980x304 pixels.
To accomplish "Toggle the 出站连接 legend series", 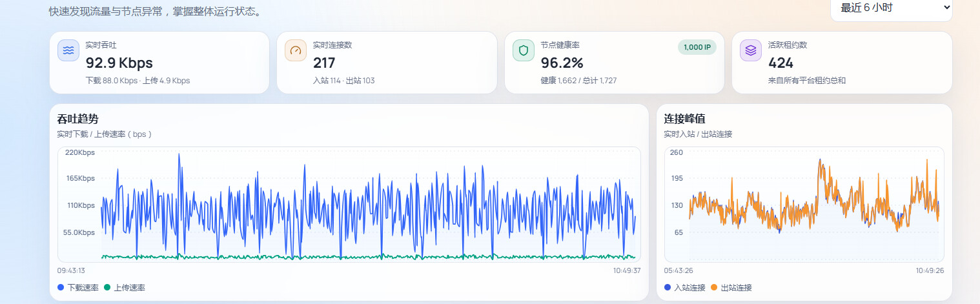I will pyautogui.click(x=731, y=287).
